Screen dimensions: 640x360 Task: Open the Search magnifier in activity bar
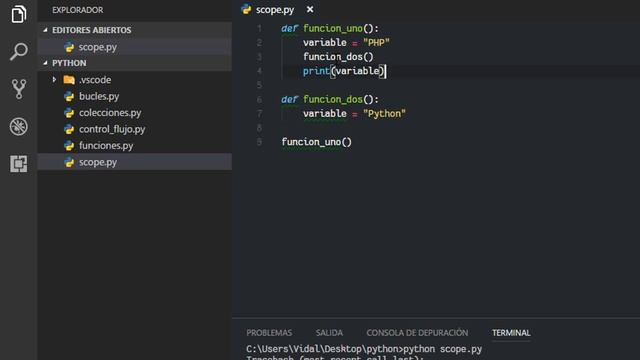pyautogui.click(x=18, y=51)
